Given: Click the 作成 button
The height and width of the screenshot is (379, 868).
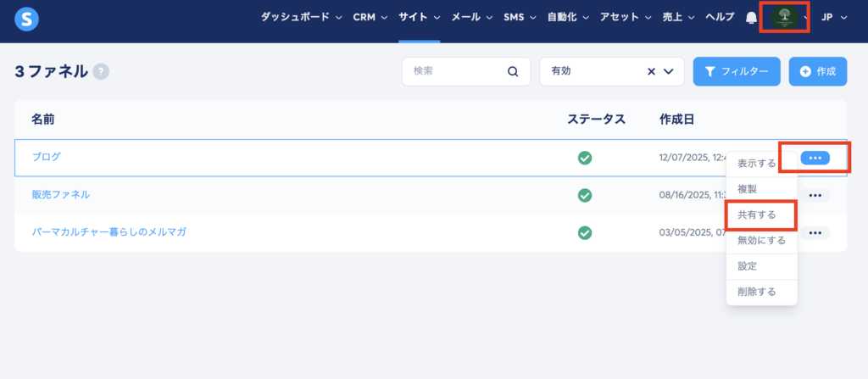Looking at the screenshot, I should point(817,72).
